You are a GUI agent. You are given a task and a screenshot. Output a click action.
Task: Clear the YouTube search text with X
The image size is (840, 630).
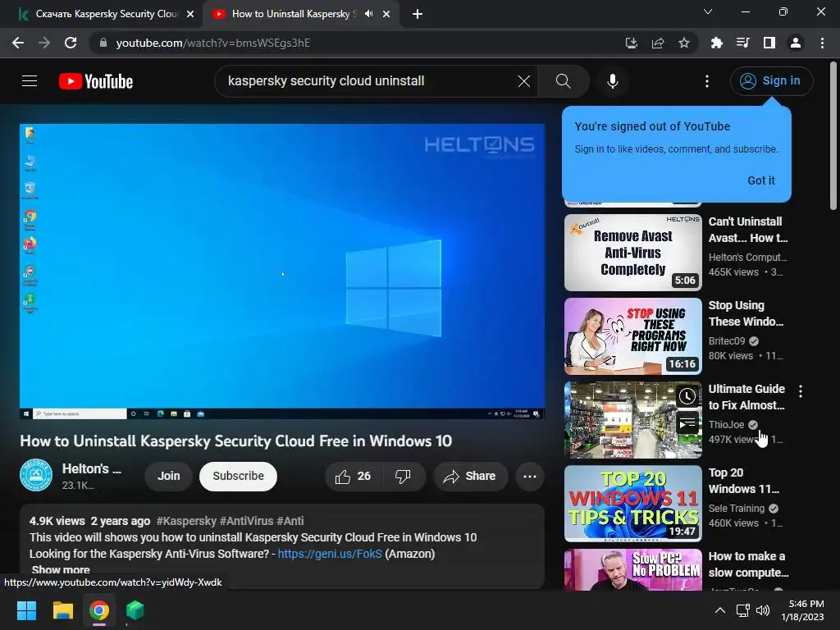pos(524,81)
